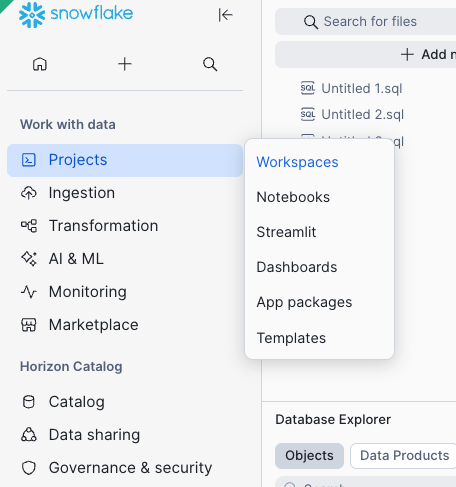The width and height of the screenshot is (456, 487).
Task: Click the AI & ML sparkle icon
Action: (x=29, y=259)
